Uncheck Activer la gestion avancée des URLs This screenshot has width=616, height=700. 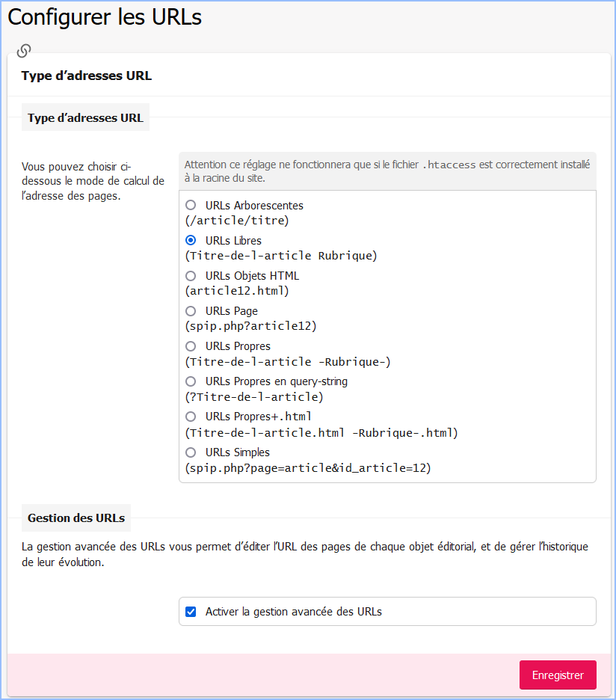[191, 612]
